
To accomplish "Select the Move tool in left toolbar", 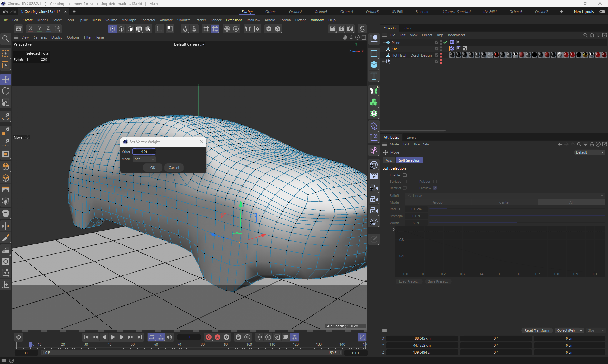I will pyautogui.click(x=6, y=79).
